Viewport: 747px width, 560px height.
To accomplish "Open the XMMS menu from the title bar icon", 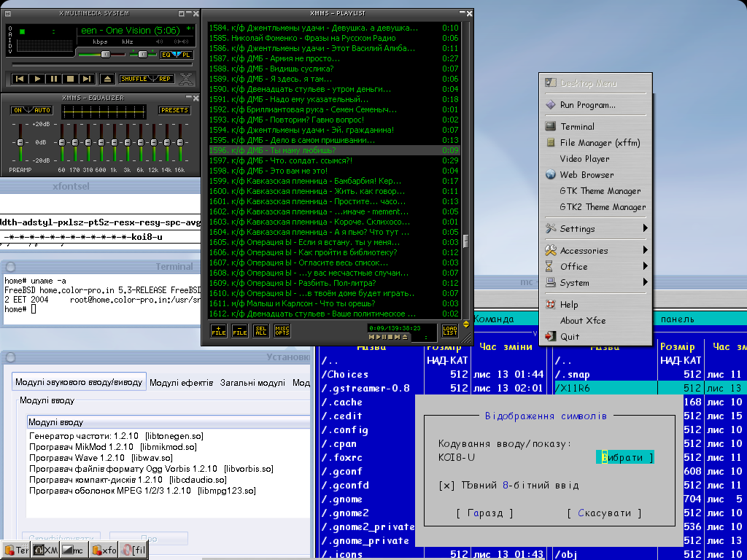I will 7,14.
